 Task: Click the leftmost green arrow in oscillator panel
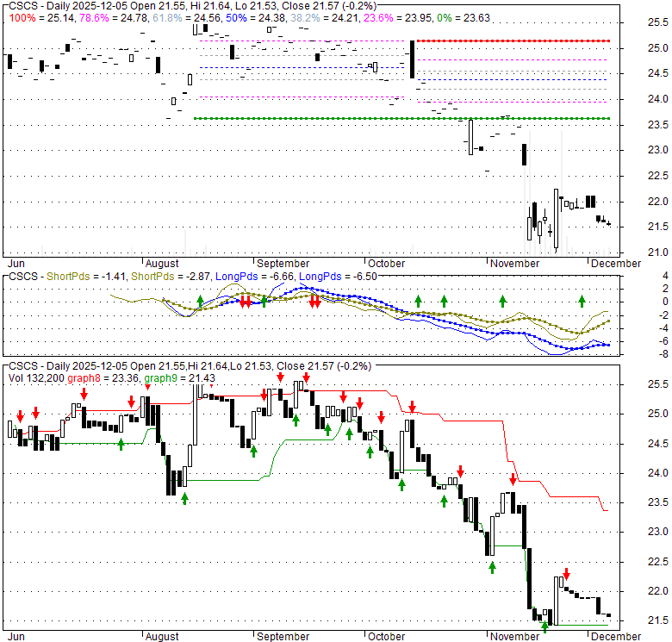(200, 301)
